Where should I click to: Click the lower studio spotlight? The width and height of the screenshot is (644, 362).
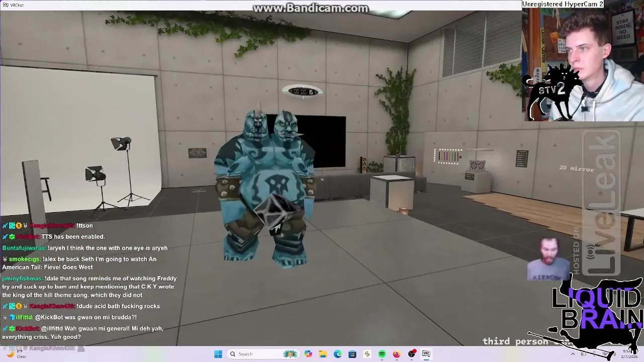[x=95, y=174]
